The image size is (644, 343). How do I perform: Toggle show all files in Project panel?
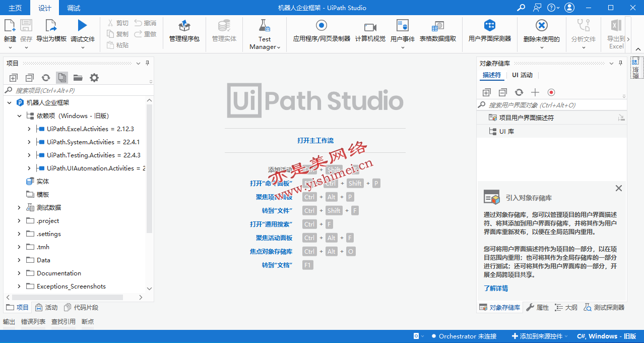click(x=62, y=78)
